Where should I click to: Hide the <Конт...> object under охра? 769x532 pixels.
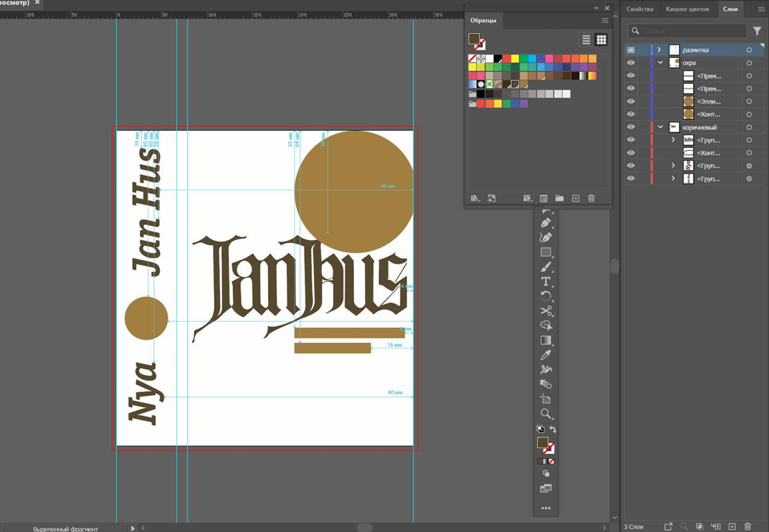[631, 114]
